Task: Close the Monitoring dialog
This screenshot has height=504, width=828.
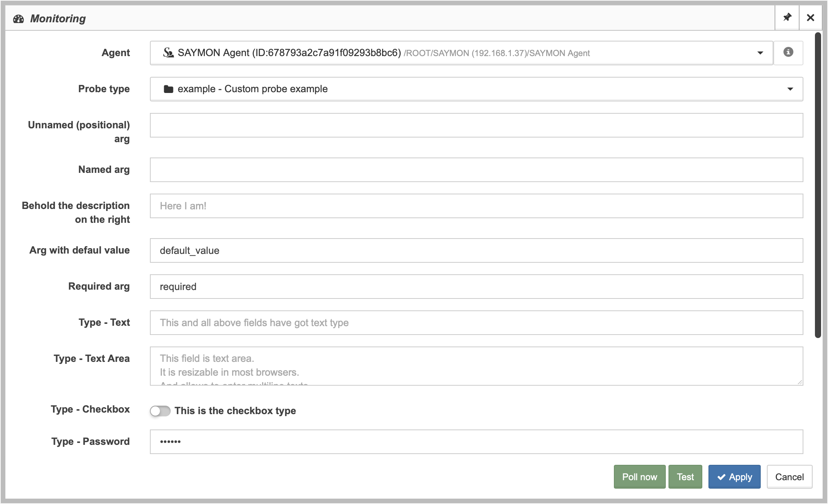Action: pyautogui.click(x=810, y=18)
